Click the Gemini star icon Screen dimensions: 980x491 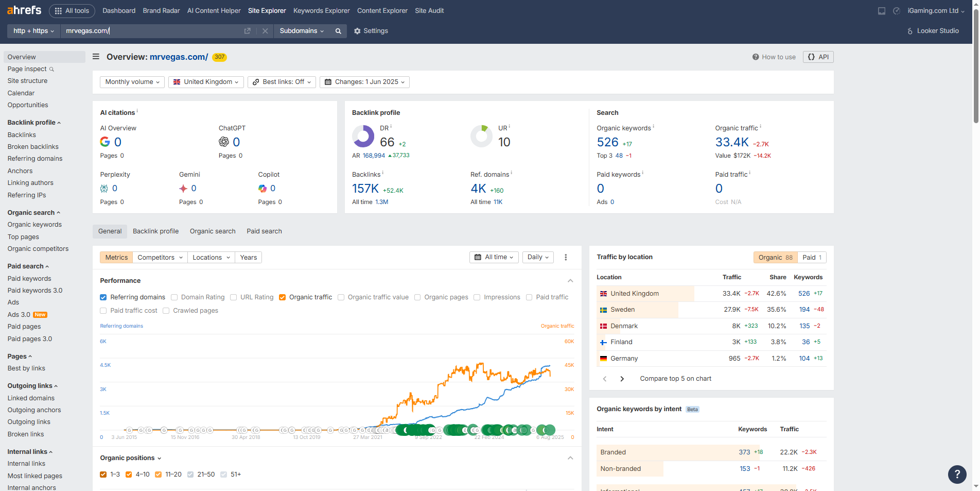tap(183, 189)
